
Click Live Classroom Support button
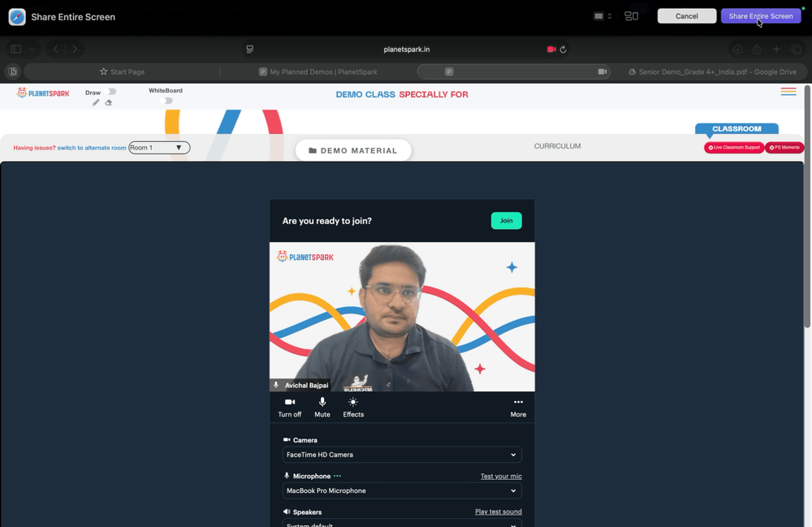coord(734,148)
